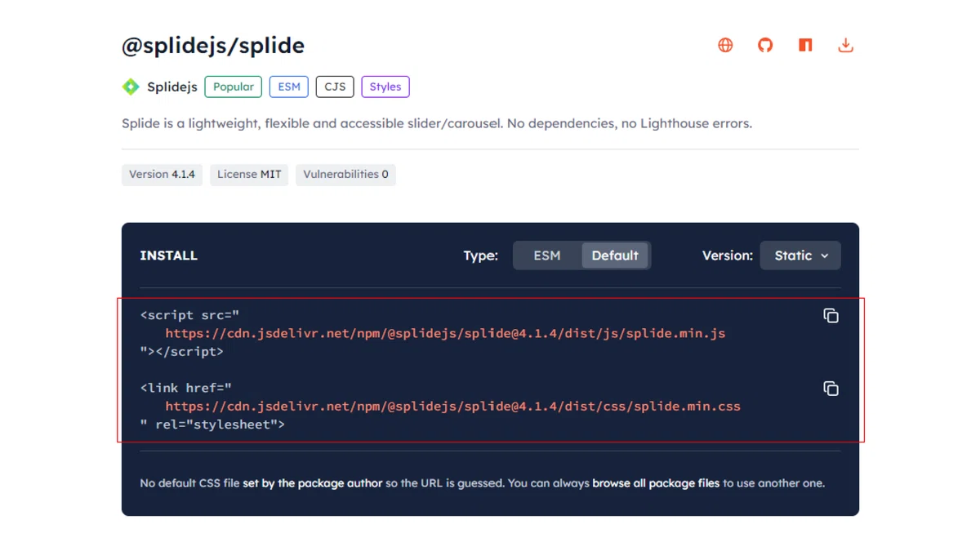Click the Version 4.1.4 badge
The height and width of the screenshot is (560, 980).
click(162, 175)
